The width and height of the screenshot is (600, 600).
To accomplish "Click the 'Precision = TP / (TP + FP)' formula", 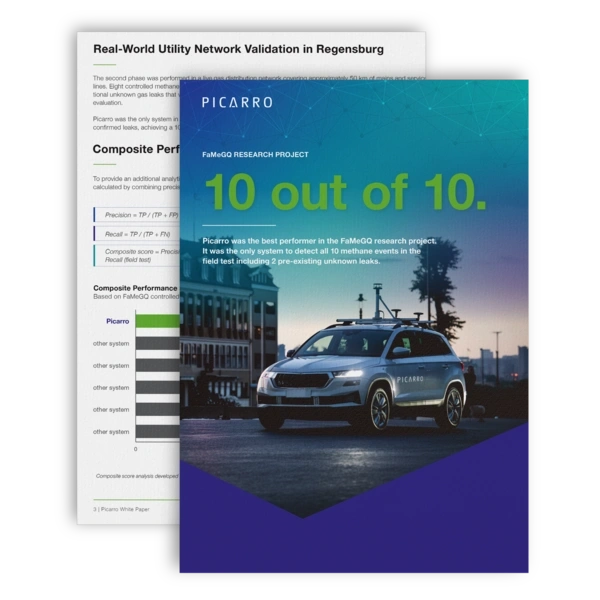I will point(142,215).
